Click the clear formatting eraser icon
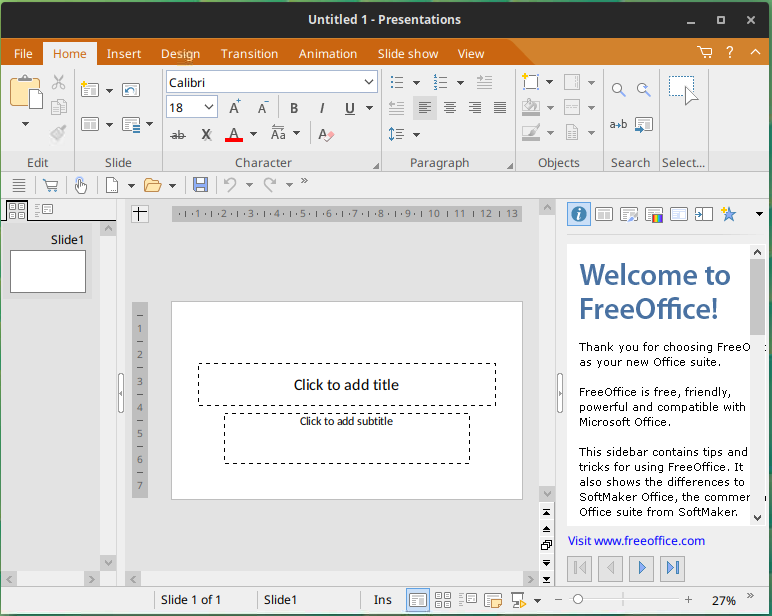The width and height of the screenshot is (772, 616). point(325,134)
